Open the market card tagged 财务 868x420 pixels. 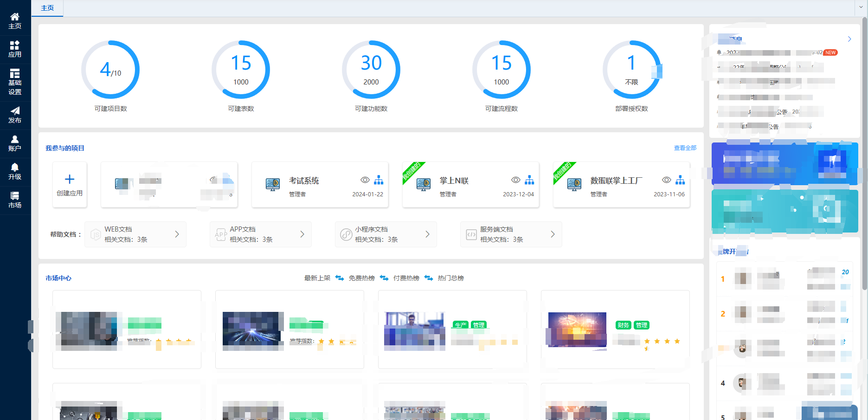(615, 330)
